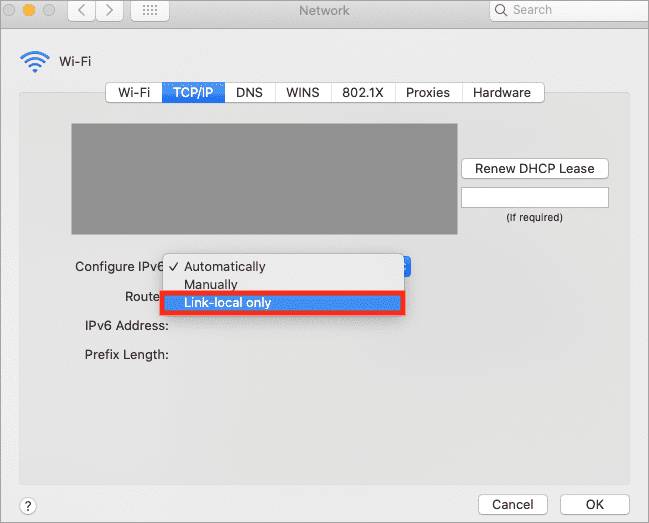Click the Cancel button
The image size is (649, 523).
point(513,504)
